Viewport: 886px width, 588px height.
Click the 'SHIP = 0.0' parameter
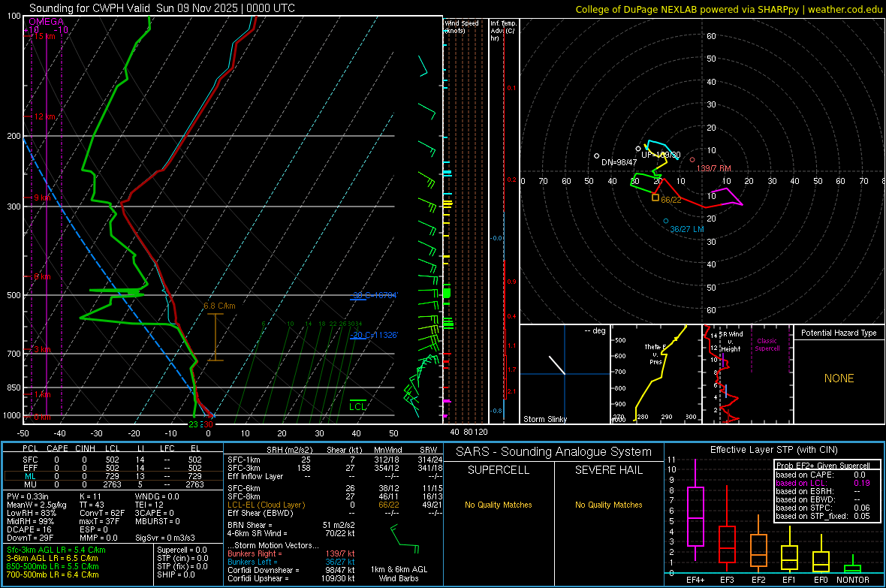(x=176, y=574)
